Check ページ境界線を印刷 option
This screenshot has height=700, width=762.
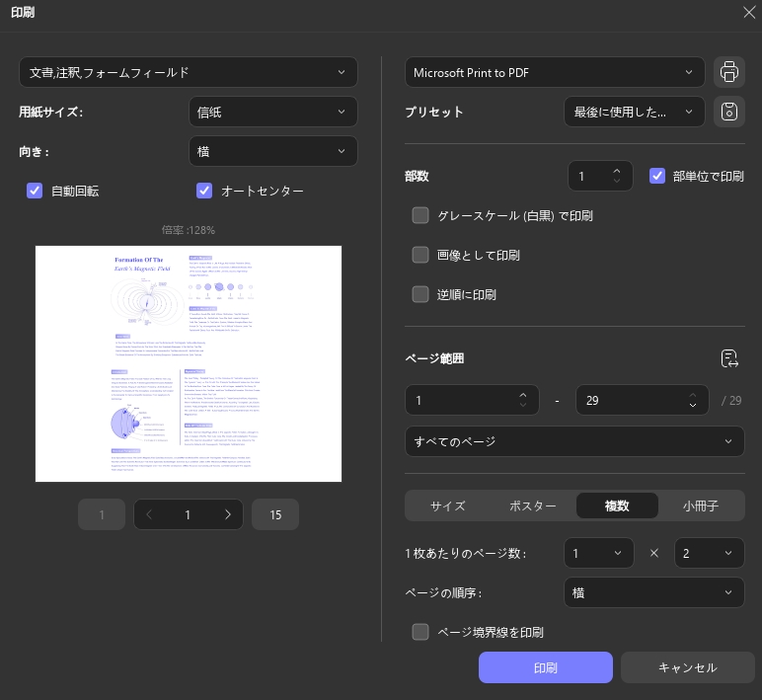click(x=420, y=632)
